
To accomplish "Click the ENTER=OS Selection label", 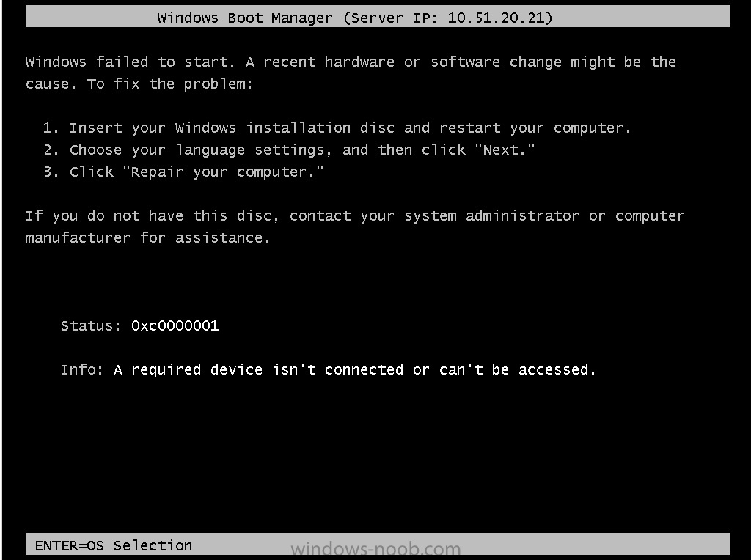I will click(113, 545).
